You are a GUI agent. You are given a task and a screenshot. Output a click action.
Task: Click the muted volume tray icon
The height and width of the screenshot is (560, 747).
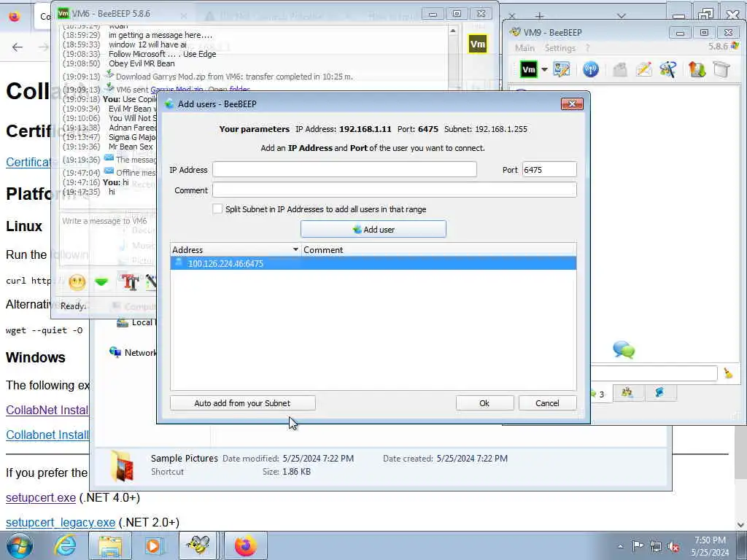[x=673, y=547]
